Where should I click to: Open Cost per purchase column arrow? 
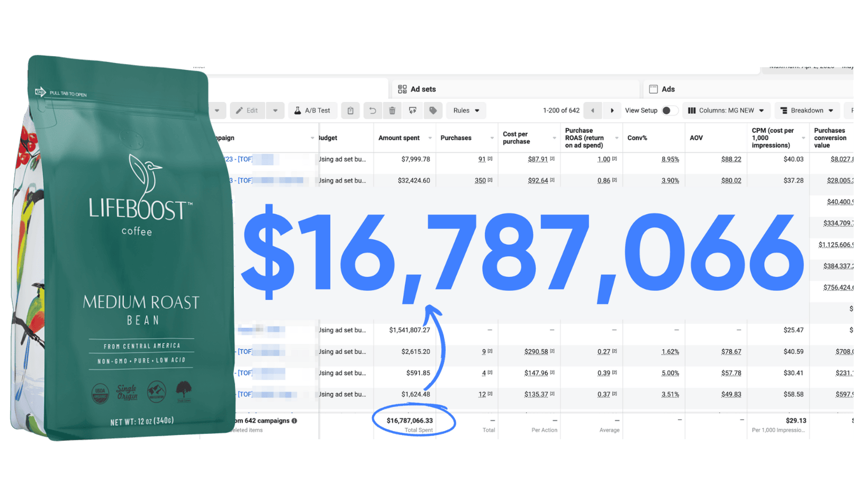554,138
